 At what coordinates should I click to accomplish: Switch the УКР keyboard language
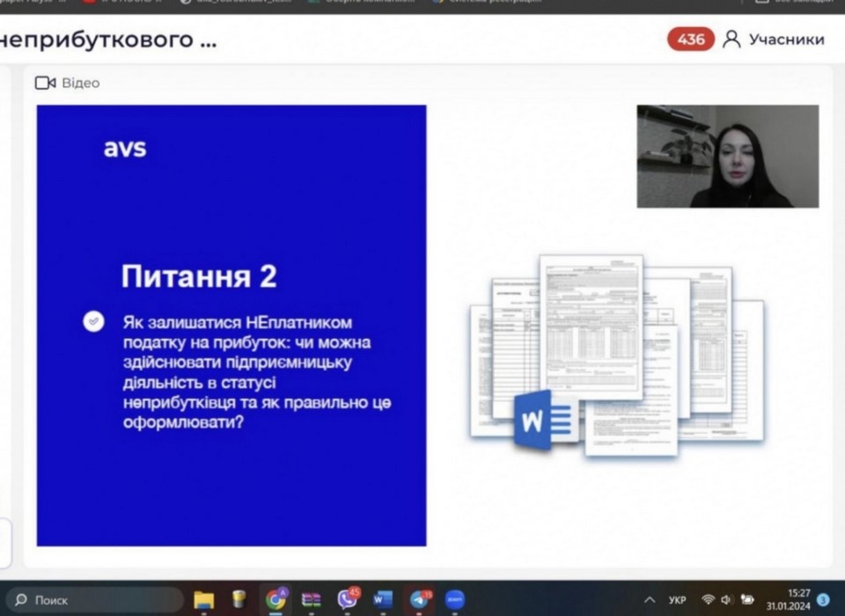678,600
